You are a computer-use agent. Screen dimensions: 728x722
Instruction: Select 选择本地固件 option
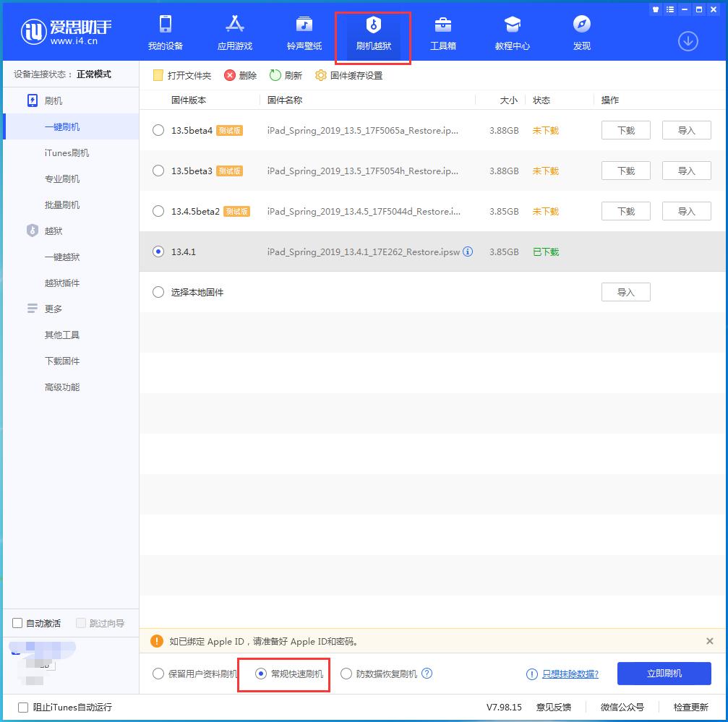tap(158, 292)
